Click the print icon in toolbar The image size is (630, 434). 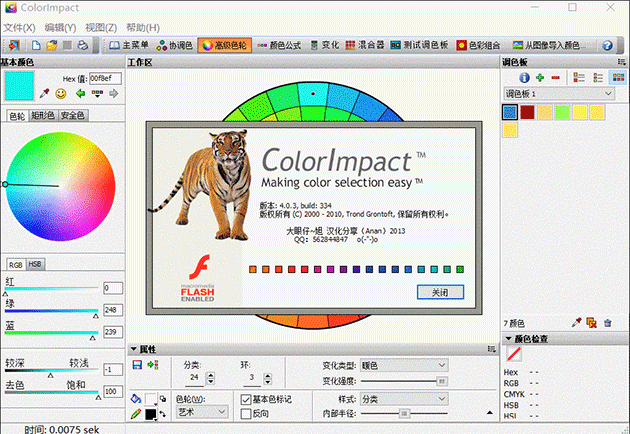(83, 45)
